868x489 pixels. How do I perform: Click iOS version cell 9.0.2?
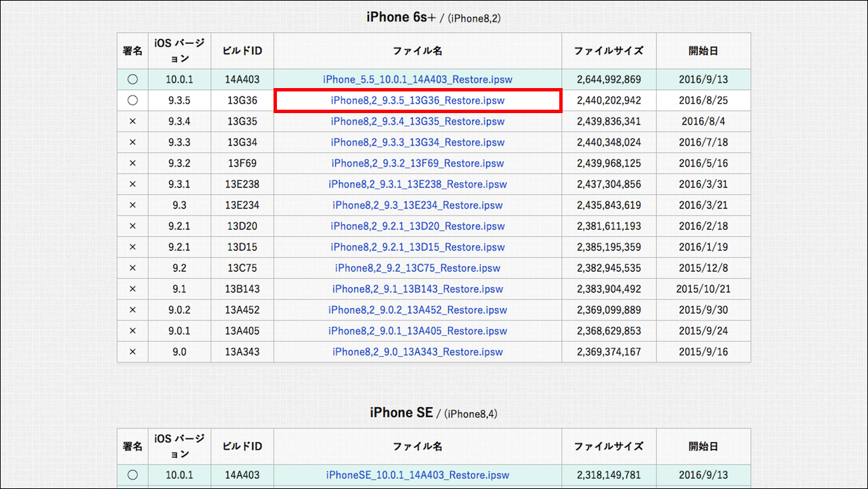pyautogui.click(x=179, y=310)
